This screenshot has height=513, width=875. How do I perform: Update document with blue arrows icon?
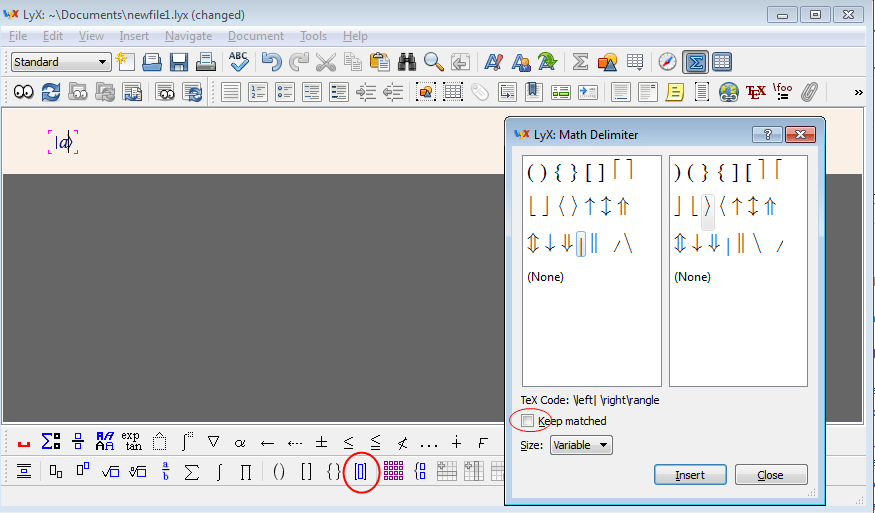[51, 92]
